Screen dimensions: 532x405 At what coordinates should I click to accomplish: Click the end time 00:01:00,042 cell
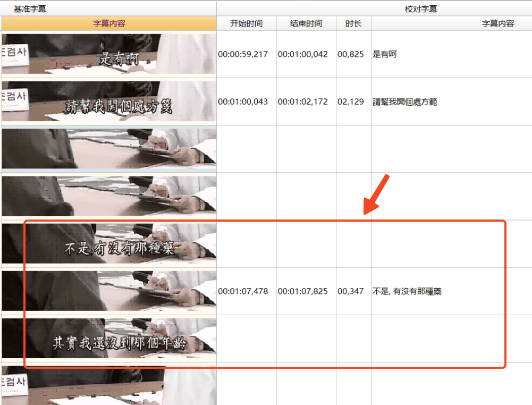tap(305, 54)
